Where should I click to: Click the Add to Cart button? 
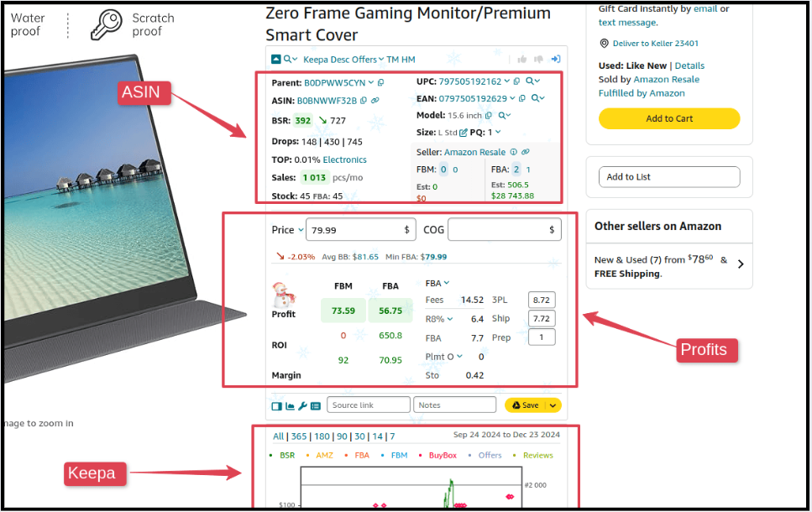tap(669, 118)
